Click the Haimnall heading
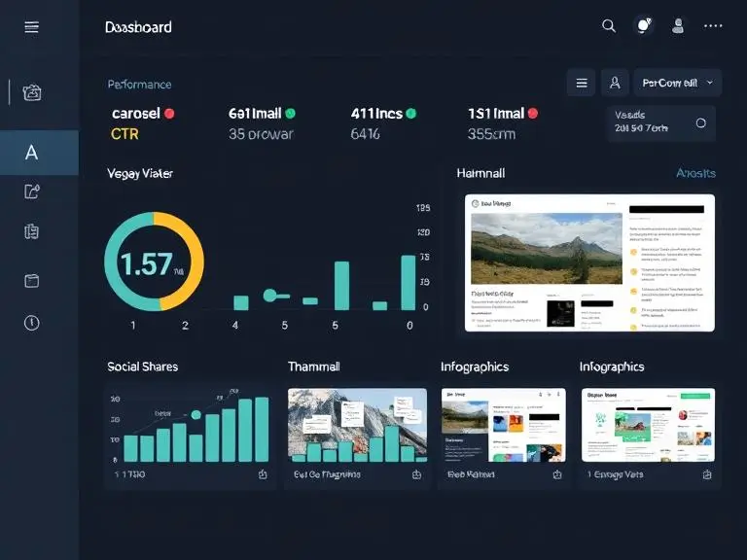The width and height of the screenshot is (747, 560). (x=480, y=173)
